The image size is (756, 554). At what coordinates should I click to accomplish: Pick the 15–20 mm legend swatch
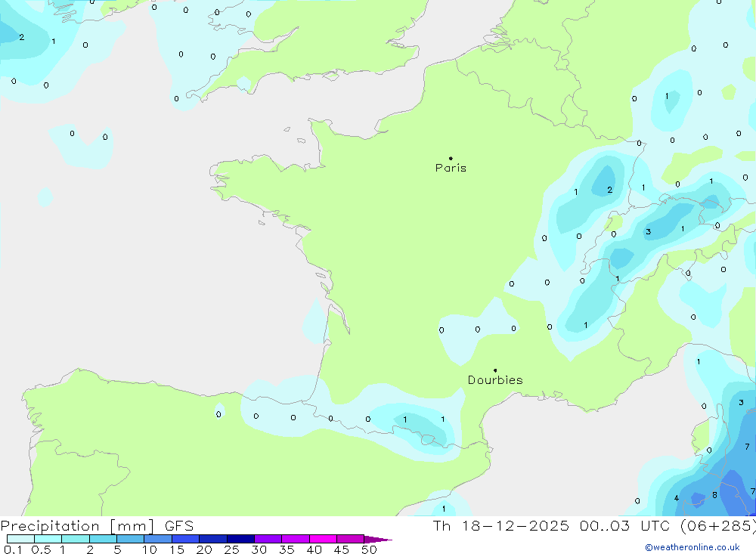pyautogui.click(x=186, y=539)
